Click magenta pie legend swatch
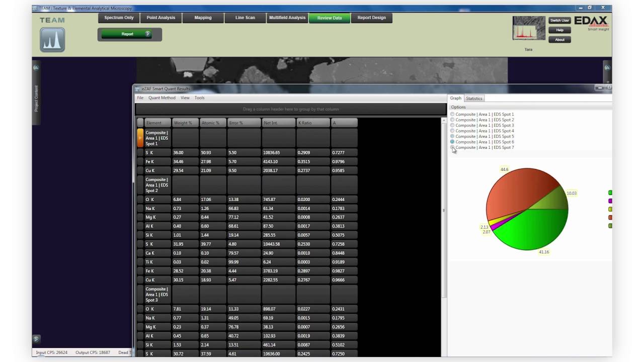This screenshot has width=644, height=362. pyautogui.click(x=610, y=201)
